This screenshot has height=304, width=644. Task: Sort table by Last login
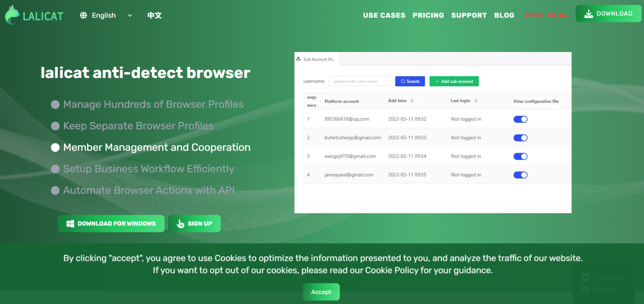[476, 101]
